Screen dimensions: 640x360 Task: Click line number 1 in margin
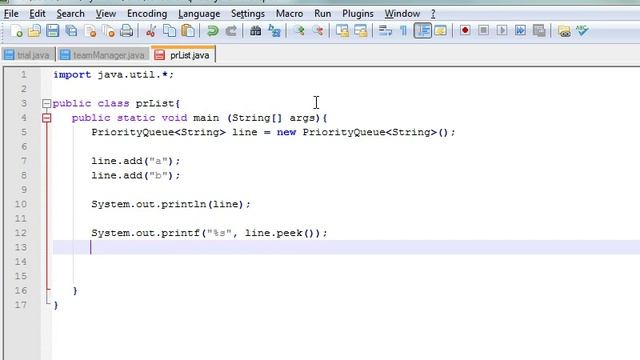pyautogui.click(x=23, y=75)
